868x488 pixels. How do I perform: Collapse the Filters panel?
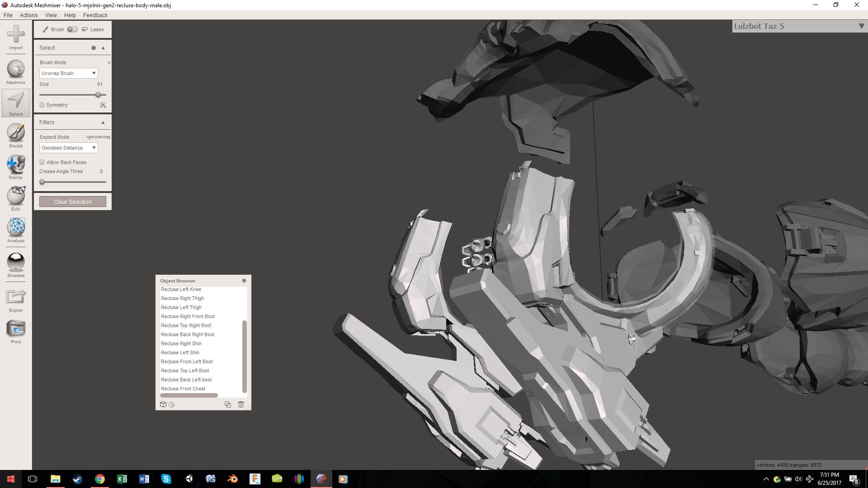pos(103,122)
